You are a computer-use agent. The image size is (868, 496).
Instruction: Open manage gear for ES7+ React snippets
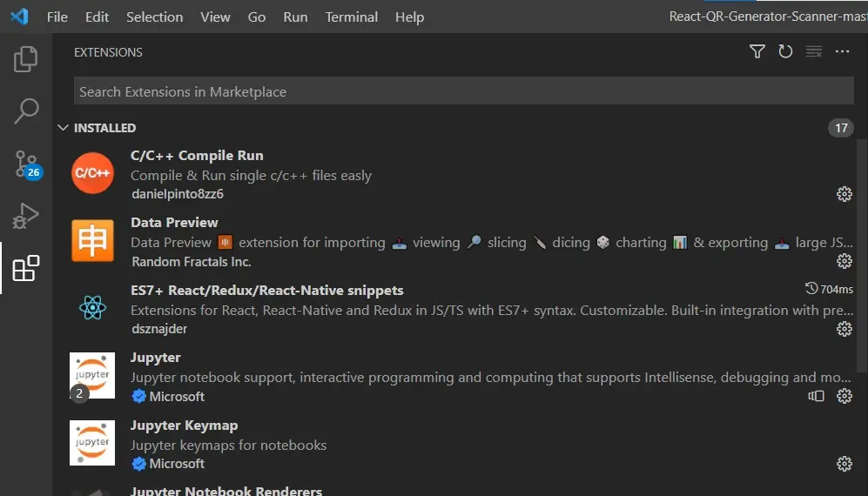click(844, 329)
